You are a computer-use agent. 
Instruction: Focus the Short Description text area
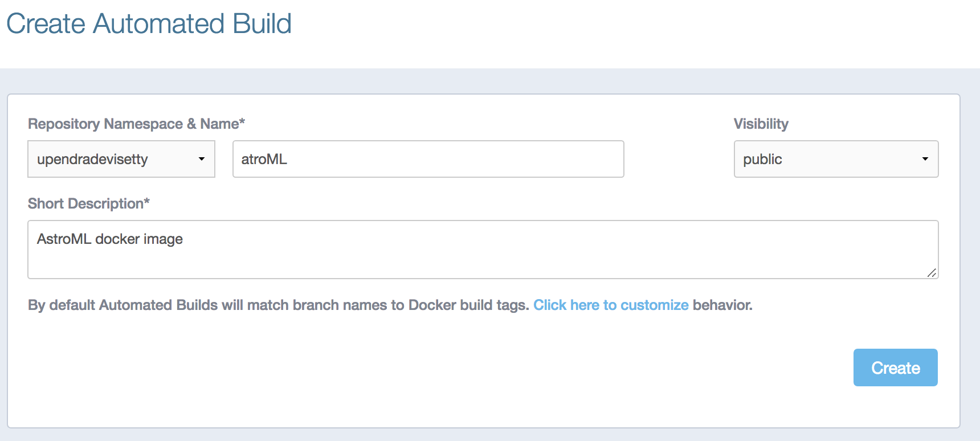pyautogui.click(x=483, y=250)
